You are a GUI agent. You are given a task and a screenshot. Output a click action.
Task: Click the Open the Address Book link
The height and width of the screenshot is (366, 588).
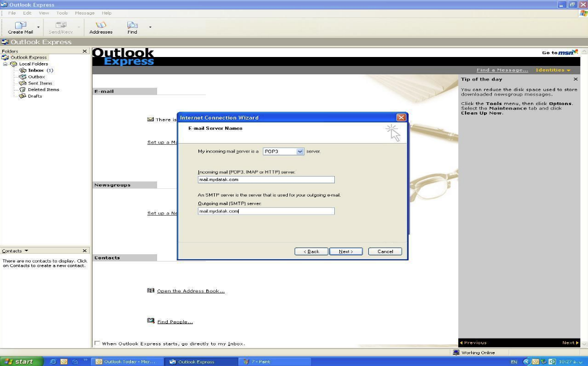pyautogui.click(x=191, y=291)
